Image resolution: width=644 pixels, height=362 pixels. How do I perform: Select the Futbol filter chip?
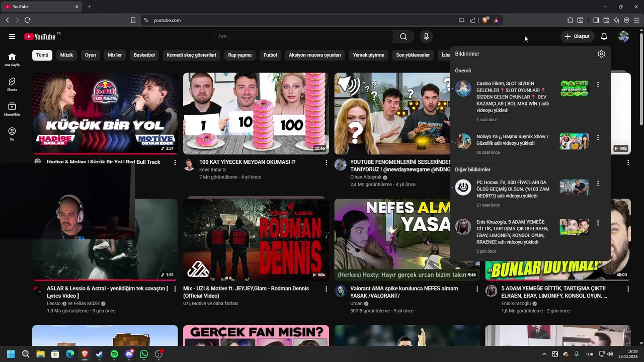pos(270,55)
